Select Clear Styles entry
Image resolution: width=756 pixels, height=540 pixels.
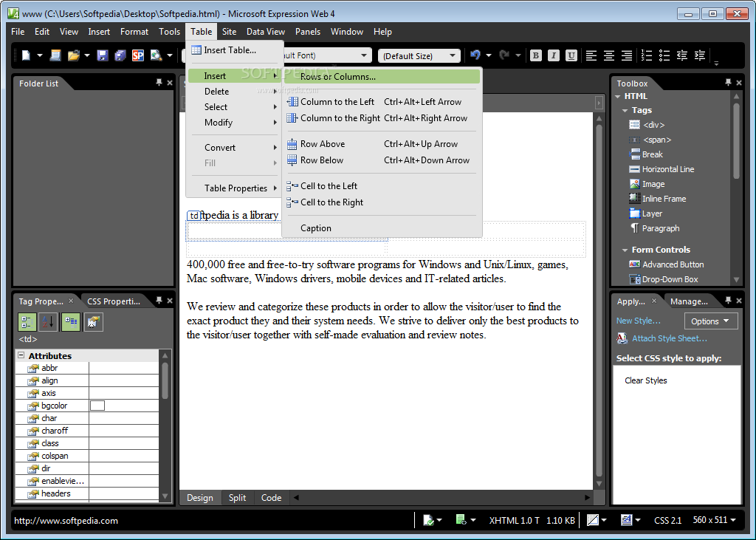tap(645, 380)
